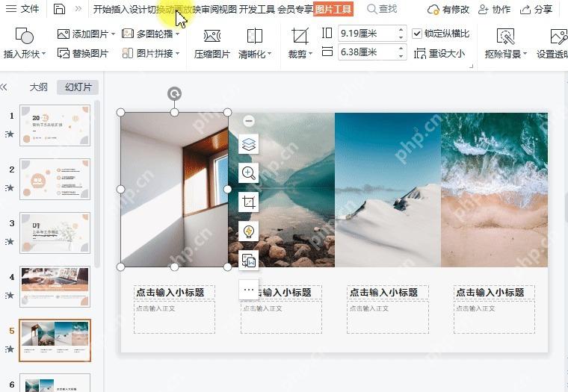Select slide 4 thumbnail
This screenshot has width=568, height=392.
(x=55, y=287)
